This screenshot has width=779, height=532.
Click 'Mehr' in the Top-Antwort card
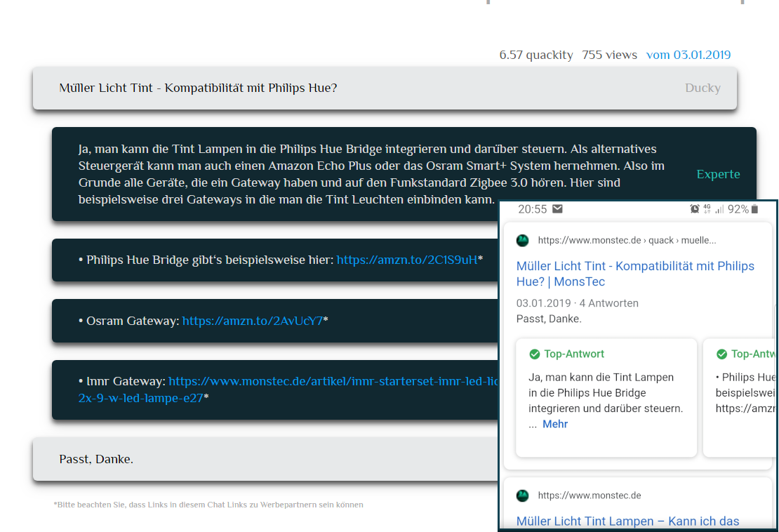point(555,424)
